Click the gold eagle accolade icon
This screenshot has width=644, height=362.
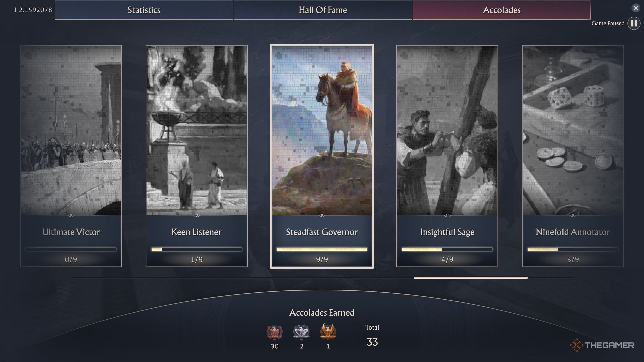(x=328, y=332)
